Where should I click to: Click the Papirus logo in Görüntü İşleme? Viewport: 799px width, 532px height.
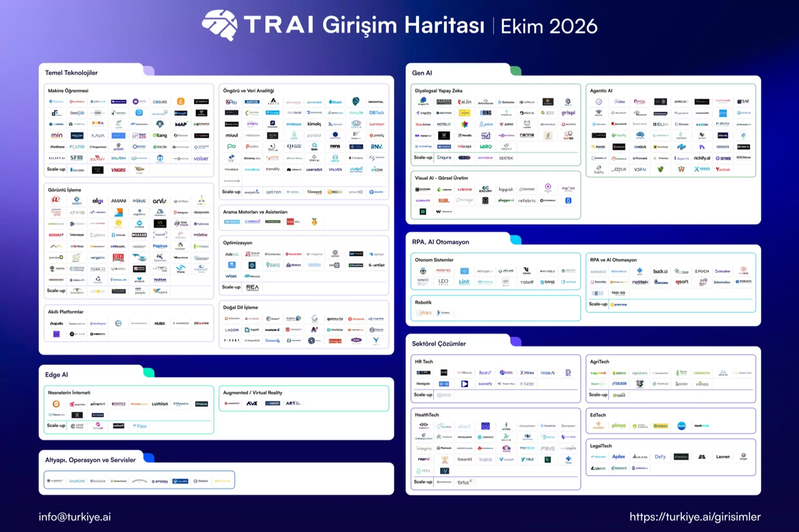[160, 246]
